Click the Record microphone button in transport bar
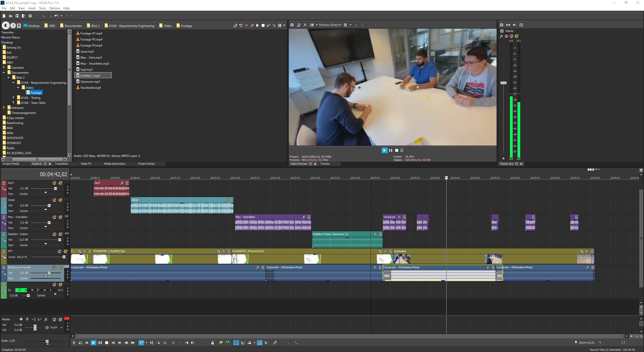This screenshot has width=644, height=352. pos(74,343)
